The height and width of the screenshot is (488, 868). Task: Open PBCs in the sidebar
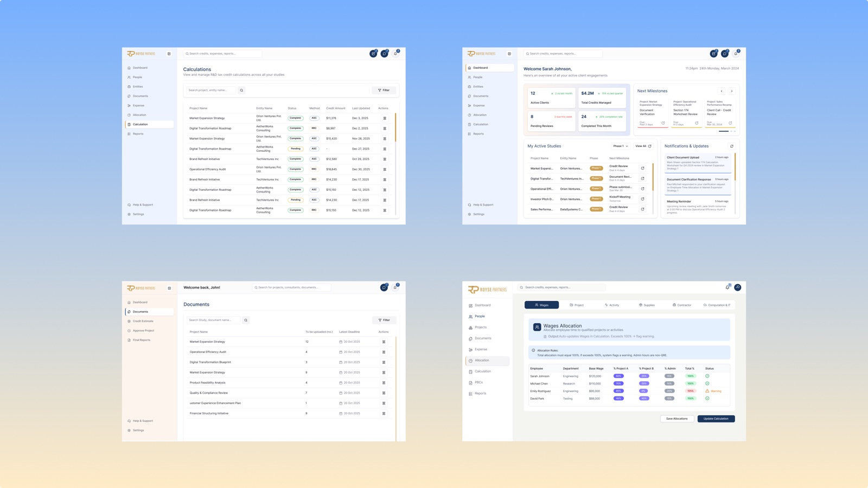tap(478, 382)
